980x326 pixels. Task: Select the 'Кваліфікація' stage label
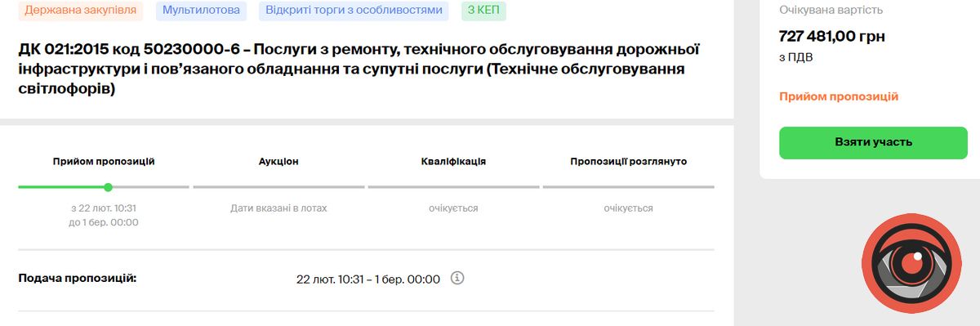453,161
